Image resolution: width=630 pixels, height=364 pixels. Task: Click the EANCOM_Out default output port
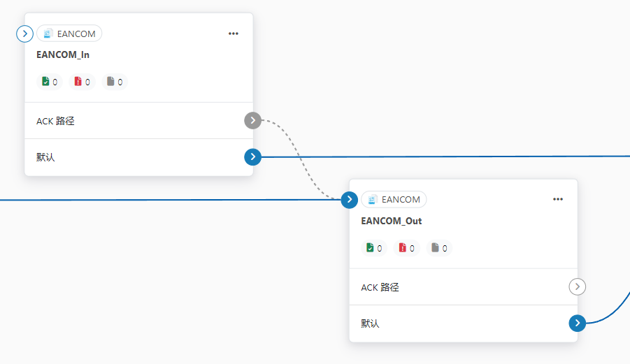[x=577, y=323]
